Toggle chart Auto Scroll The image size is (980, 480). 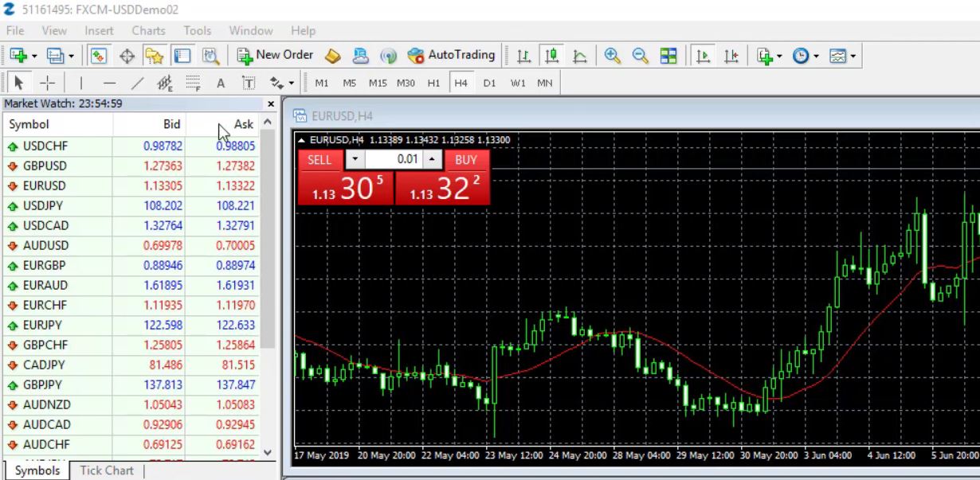click(x=703, y=56)
